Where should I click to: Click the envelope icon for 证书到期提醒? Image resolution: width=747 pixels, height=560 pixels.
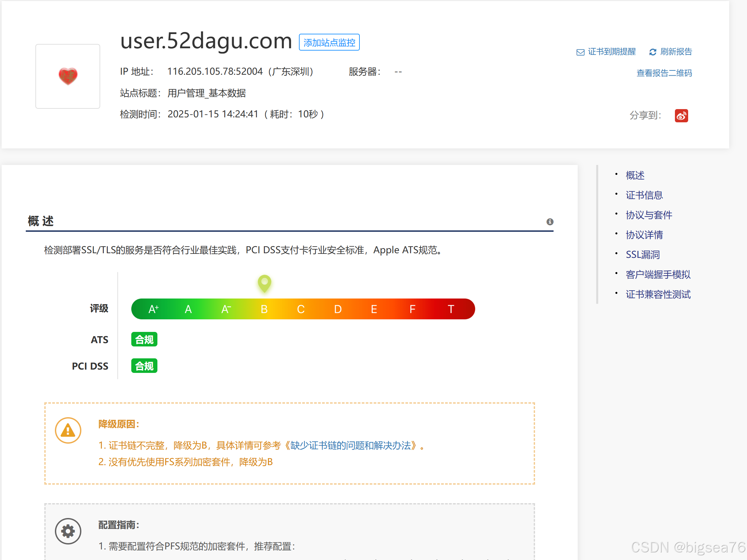tap(580, 52)
